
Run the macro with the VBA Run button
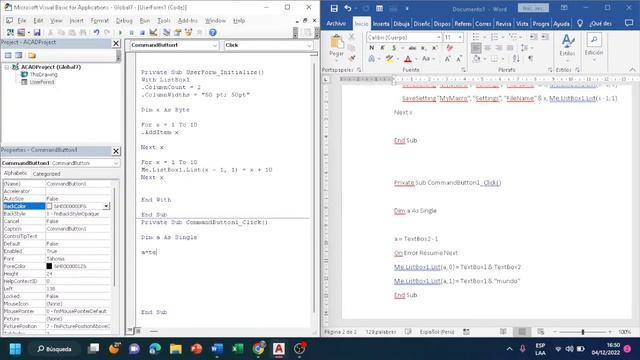[x=120, y=32]
